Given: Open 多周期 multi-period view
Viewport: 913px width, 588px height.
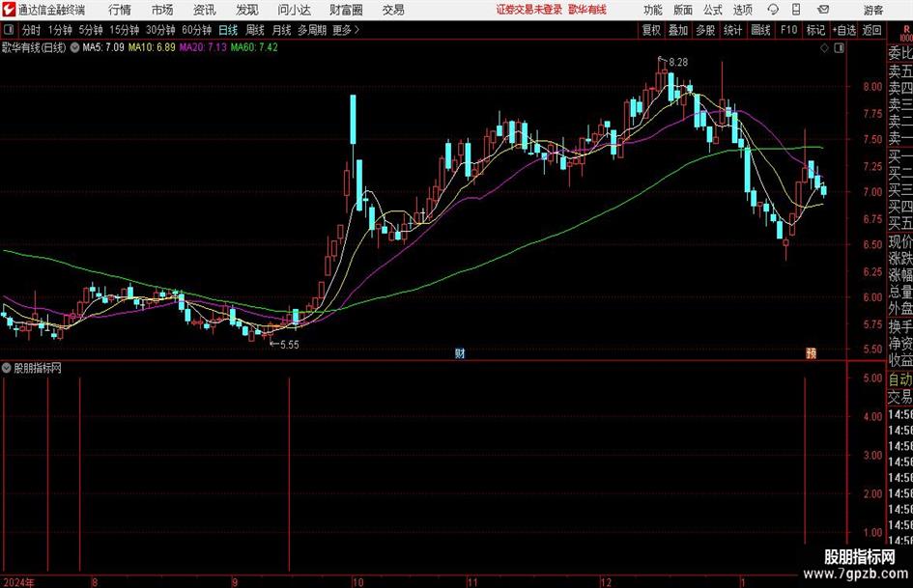Looking at the screenshot, I should (312, 30).
